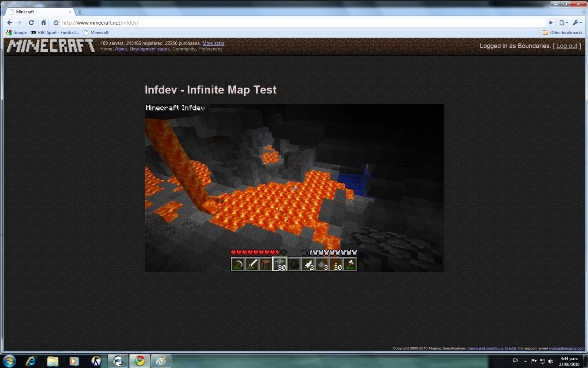The height and width of the screenshot is (368, 588).
Task: Open the About link
Action: (121, 49)
